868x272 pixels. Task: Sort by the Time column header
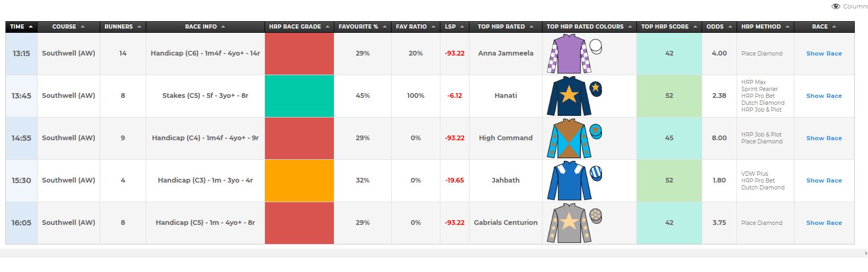tap(21, 26)
